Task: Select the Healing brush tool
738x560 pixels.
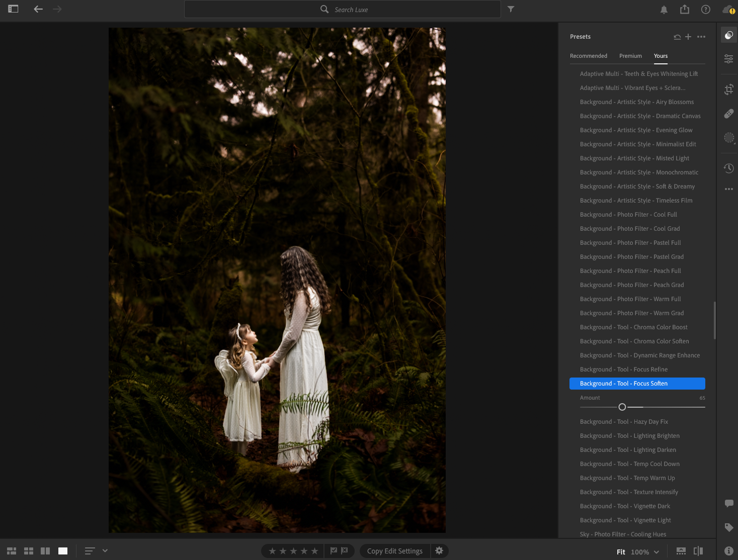Action: pyautogui.click(x=728, y=114)
